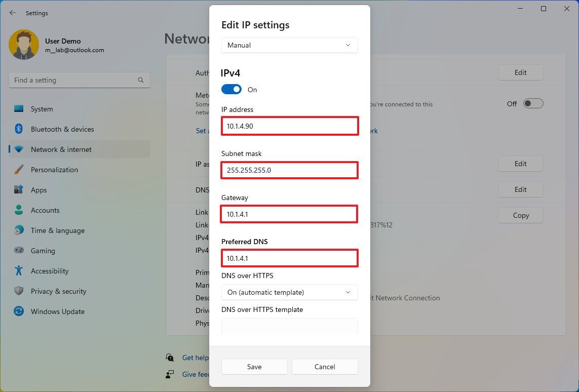Click the Gaming controller icon
579x392 pixels.
click(x=18, y=250)
